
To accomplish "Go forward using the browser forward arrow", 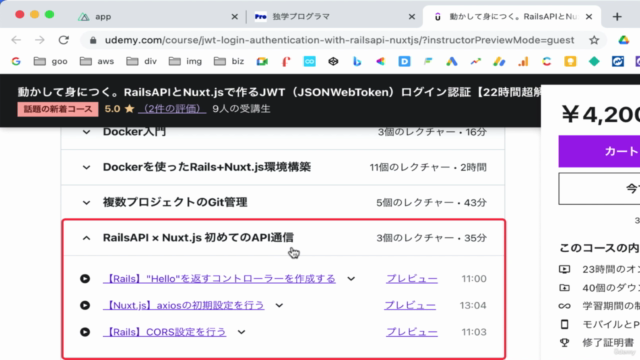I will click(x=40, y=40).
